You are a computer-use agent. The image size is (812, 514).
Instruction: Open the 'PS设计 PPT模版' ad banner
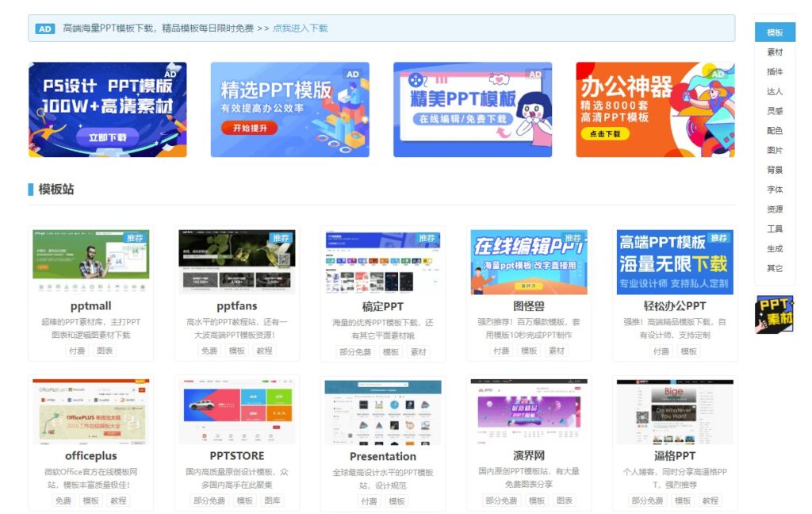[x=108, y=109]
